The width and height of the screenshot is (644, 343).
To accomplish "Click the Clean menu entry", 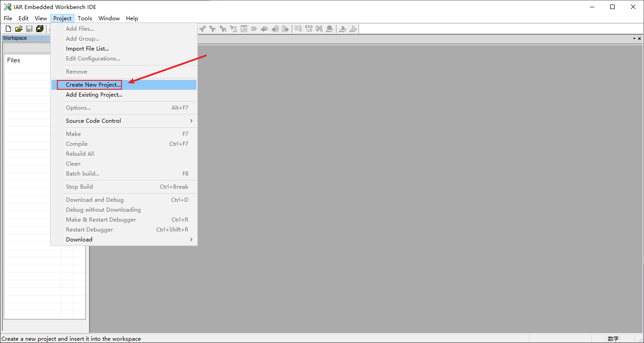I will 124,164.
